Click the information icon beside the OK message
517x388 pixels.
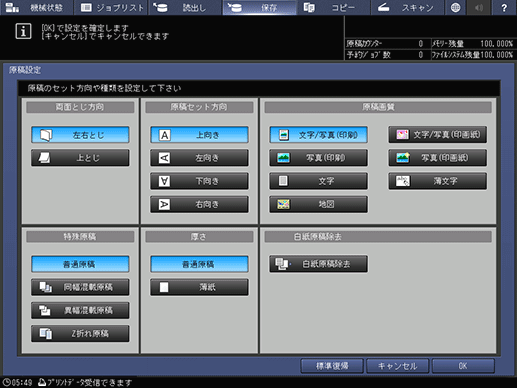[23, 31]
